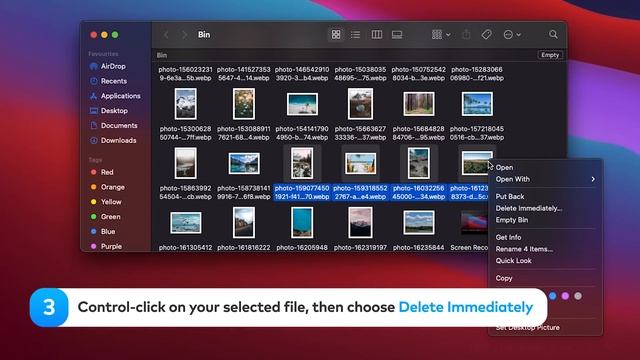Open the group-by options dropdown
The height and width of the screenshot is (360, 640).
click(441, 35)
